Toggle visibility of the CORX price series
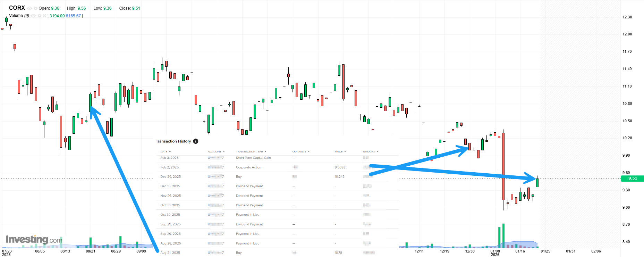Viewport: 644px width, 257px height. pos(29,8)
